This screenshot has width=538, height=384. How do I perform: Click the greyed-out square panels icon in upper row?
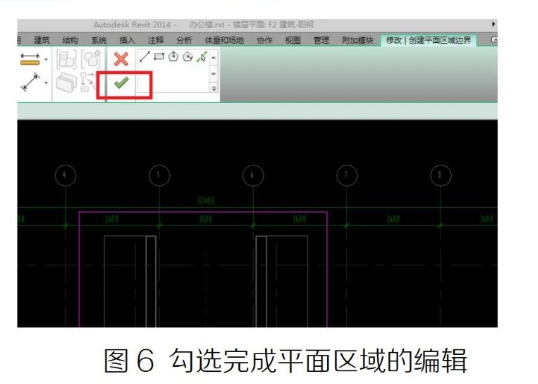pyautogui.click(x=66, y=59)
